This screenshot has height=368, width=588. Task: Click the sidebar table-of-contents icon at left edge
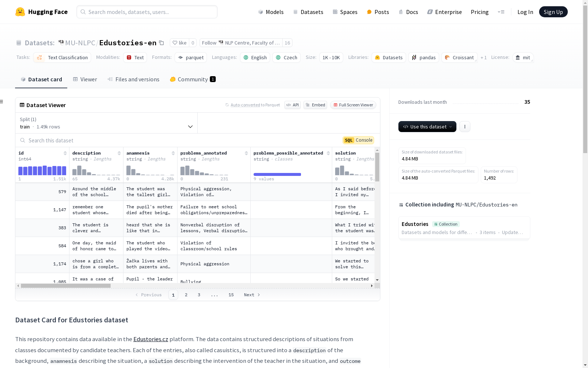(1, 102)
